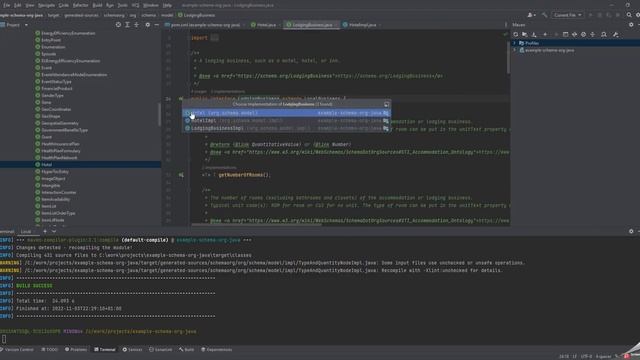
Task: Open the Tools menu
Action: click(x=122, y=5)
